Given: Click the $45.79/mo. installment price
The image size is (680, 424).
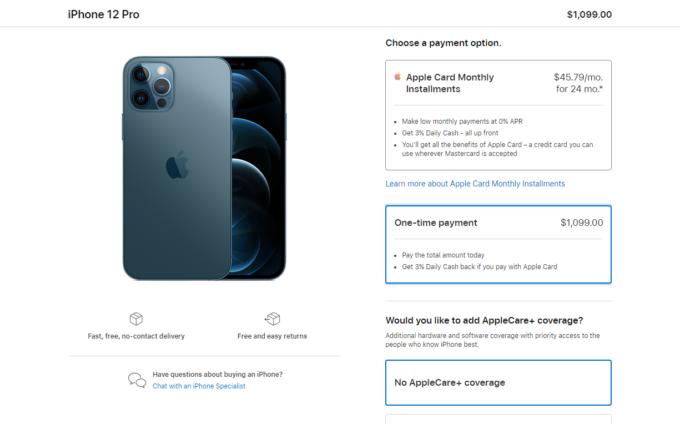Looking at the screenshot, I should point(578,77).
